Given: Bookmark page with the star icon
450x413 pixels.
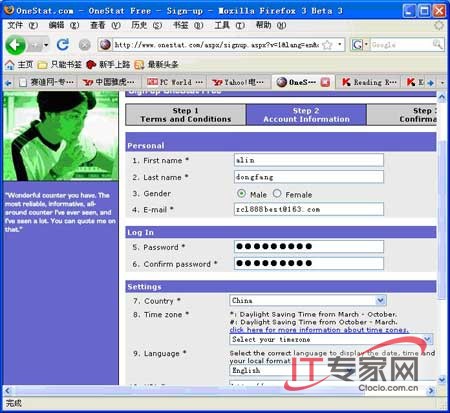Looking at the screenshot, I should [x=328, y=45].
